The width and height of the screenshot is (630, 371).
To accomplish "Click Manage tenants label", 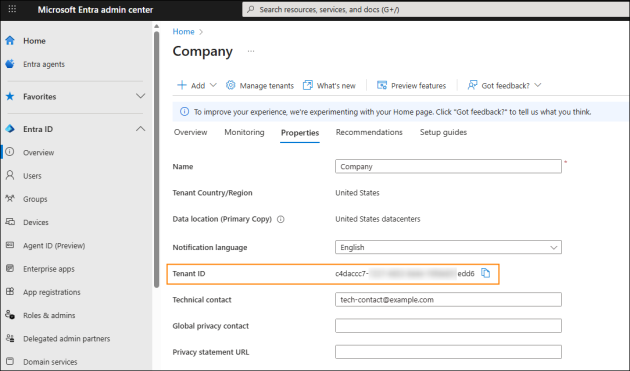I will pos(266,86).
